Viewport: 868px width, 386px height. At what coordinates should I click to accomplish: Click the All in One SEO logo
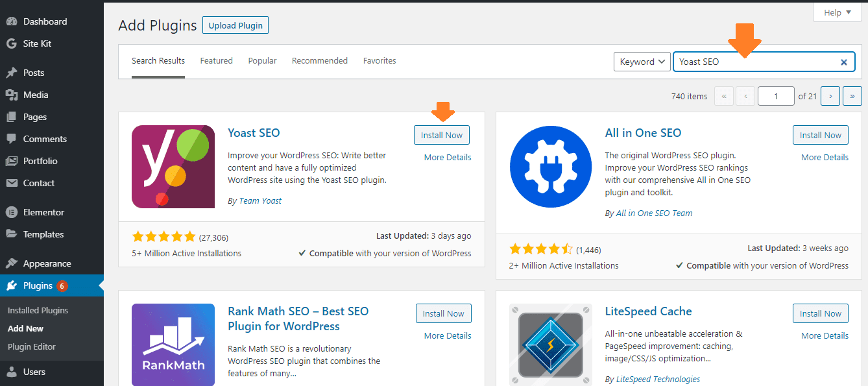pyautogui.click(x=551, y=167)
